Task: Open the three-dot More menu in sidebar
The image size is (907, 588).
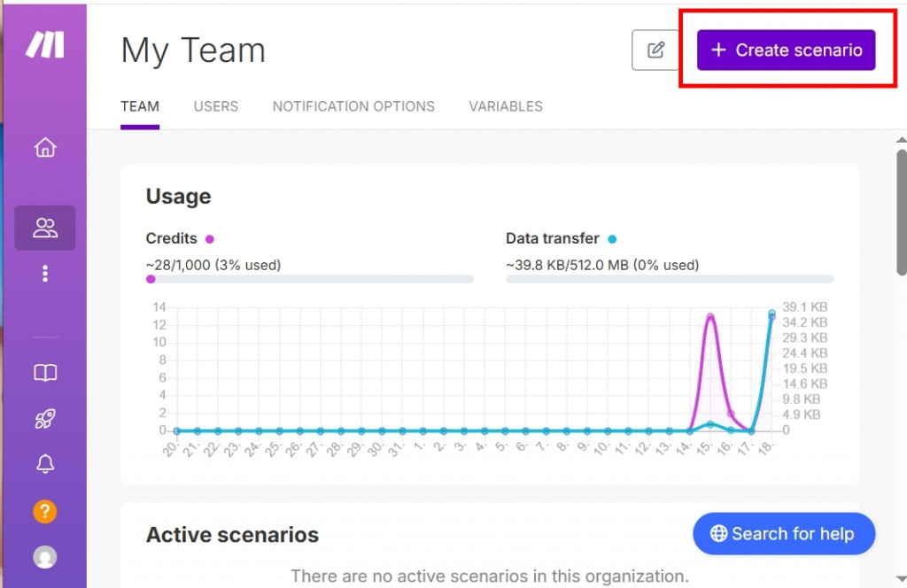Action: click(x=45, y=274)
